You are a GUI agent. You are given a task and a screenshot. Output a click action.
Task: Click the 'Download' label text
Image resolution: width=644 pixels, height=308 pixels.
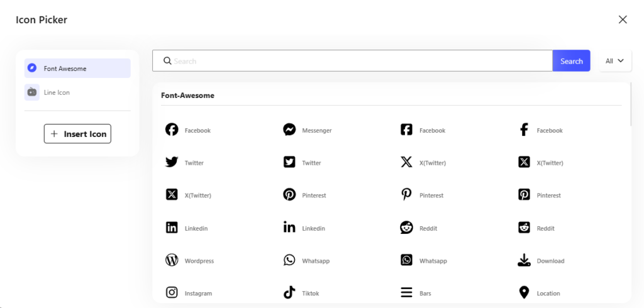(x=550, y=261)
